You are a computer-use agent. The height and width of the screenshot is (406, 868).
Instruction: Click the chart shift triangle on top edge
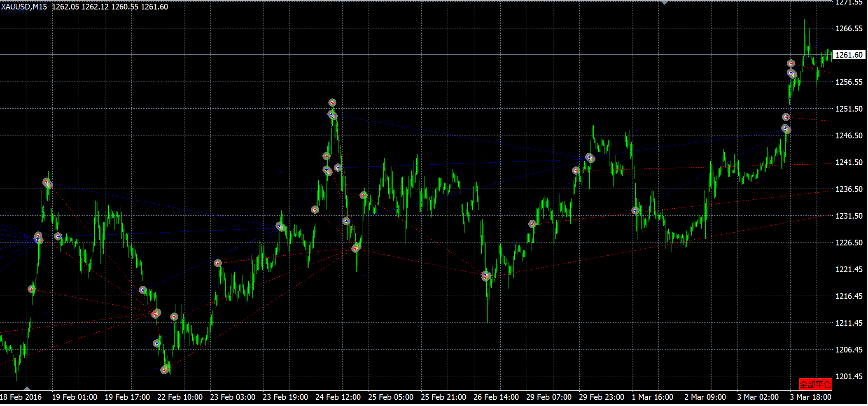click(665, 2)
